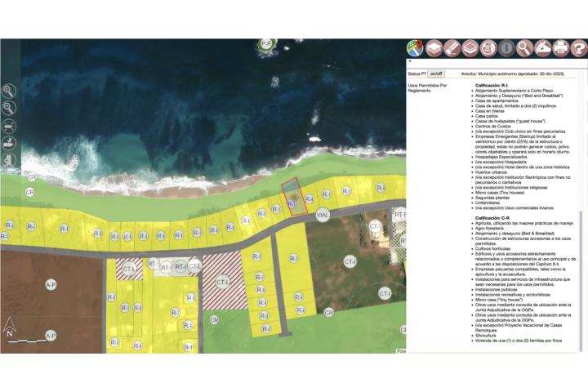Click the A-P zone label marker

click(51, 285)
